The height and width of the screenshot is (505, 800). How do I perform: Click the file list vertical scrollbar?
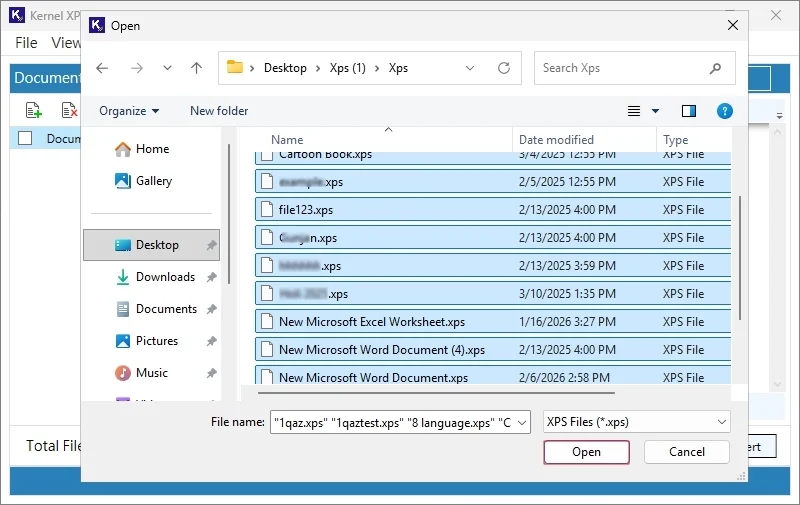740,250
